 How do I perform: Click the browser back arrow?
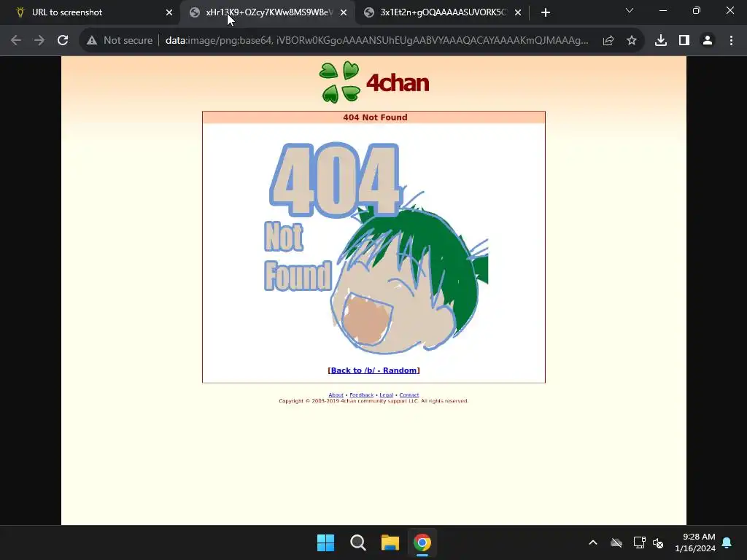coord(16,41)
